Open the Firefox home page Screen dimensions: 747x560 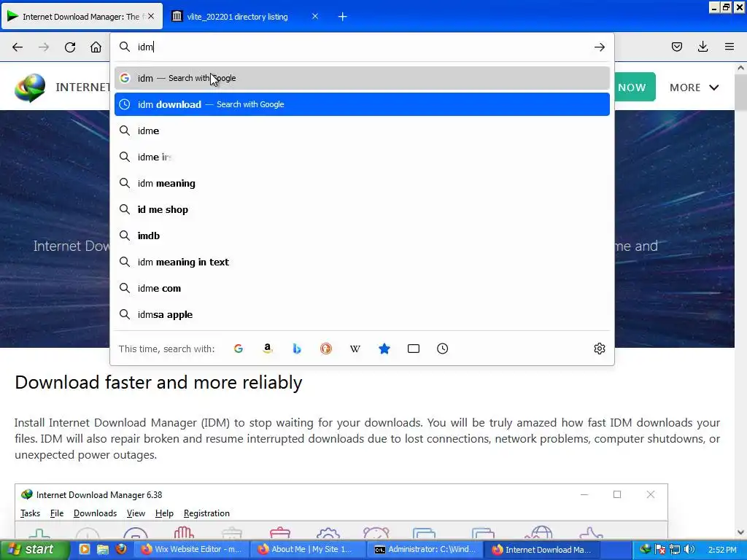(96, 47)
